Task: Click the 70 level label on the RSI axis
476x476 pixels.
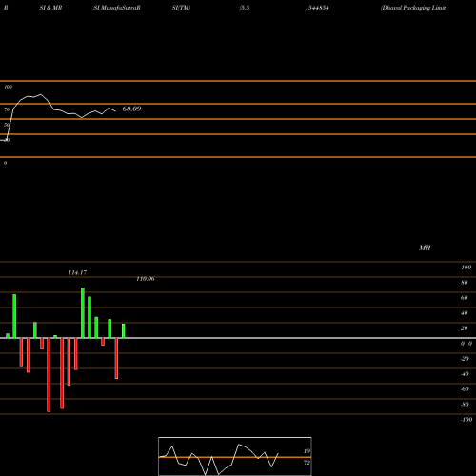Action: click(x=7, y=109)
